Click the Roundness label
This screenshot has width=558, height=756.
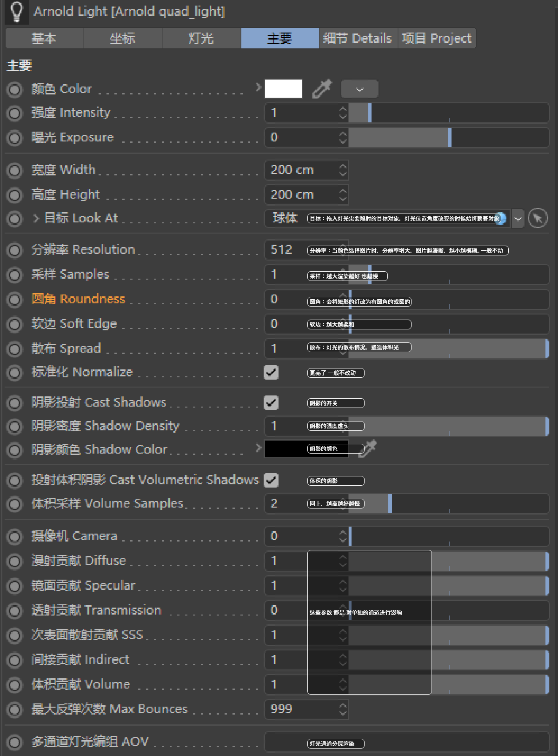pos(78,299)
